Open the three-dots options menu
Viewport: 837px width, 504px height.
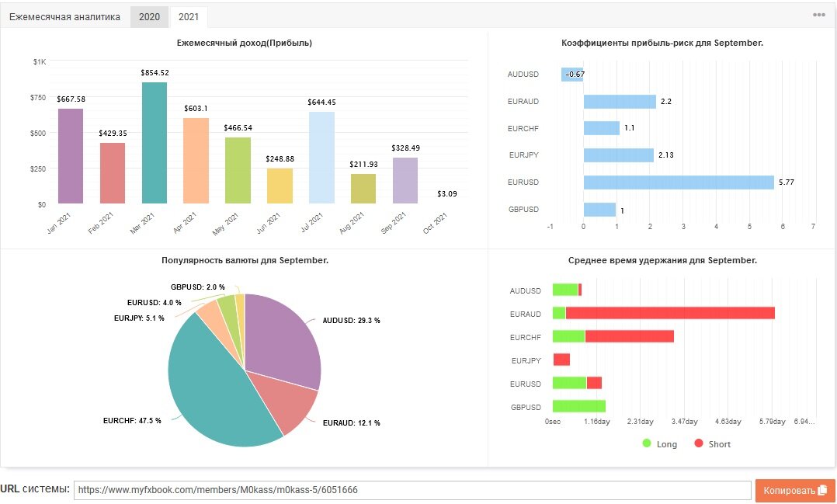(819, 15)
